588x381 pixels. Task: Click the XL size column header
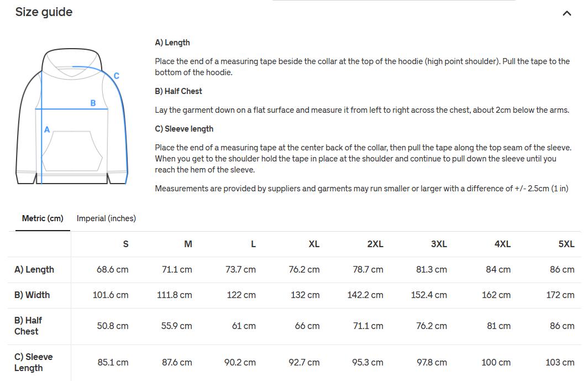[x=314, y=244]
